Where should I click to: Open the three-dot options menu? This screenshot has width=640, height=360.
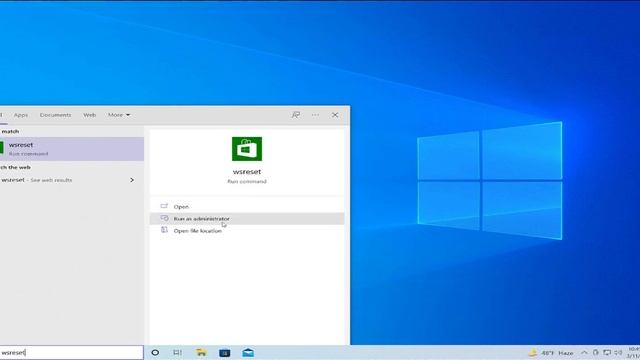point(316,115)
